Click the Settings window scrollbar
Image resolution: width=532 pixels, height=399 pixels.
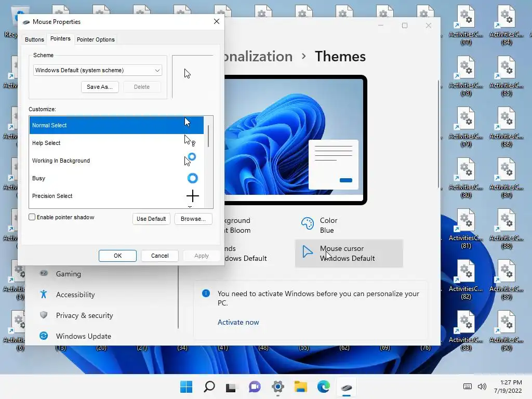click(x=438, y=134)
